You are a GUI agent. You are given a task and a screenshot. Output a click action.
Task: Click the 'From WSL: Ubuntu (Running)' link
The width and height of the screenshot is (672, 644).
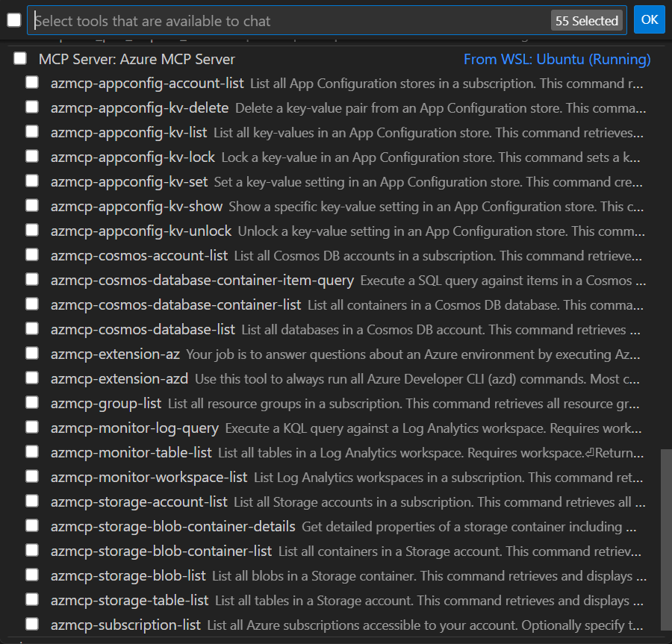click(557, 59)
